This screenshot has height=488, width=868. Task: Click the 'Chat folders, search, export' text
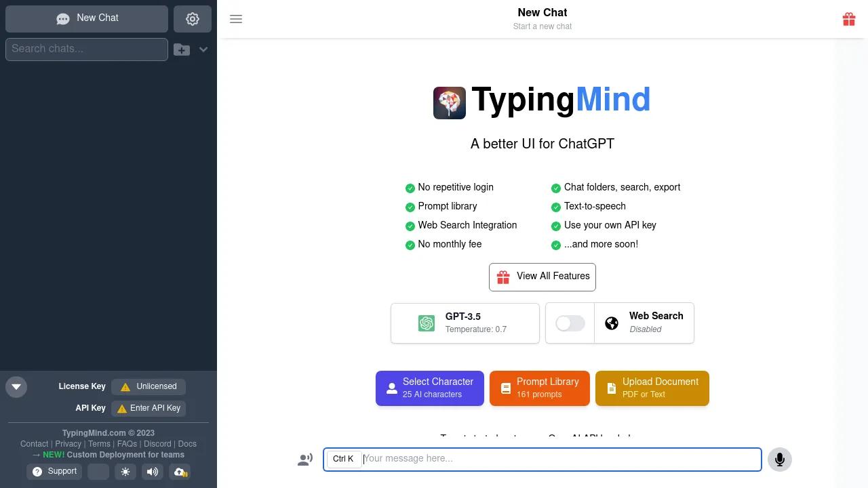[x=622, y=187]
